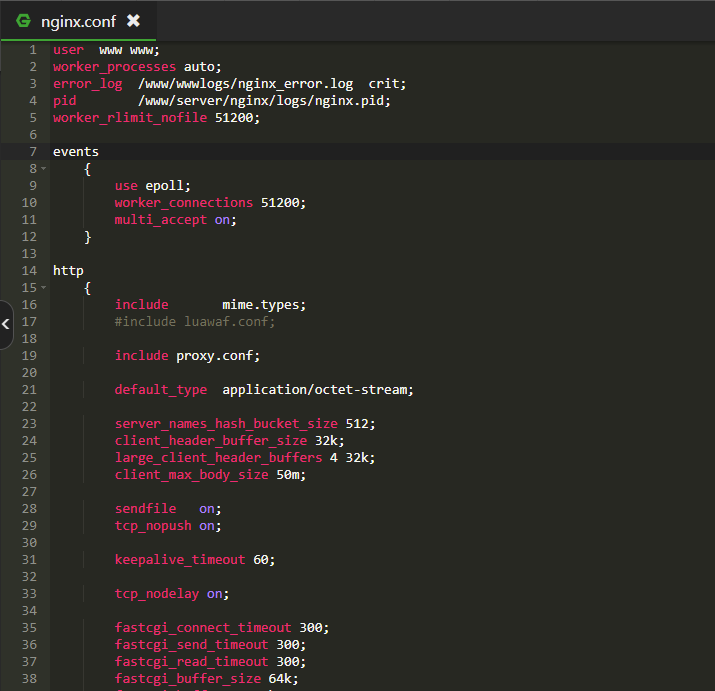This screenshot has width=715, height=691.
Task: Collapse the http block fold arrow
Action: coord(43,288)
